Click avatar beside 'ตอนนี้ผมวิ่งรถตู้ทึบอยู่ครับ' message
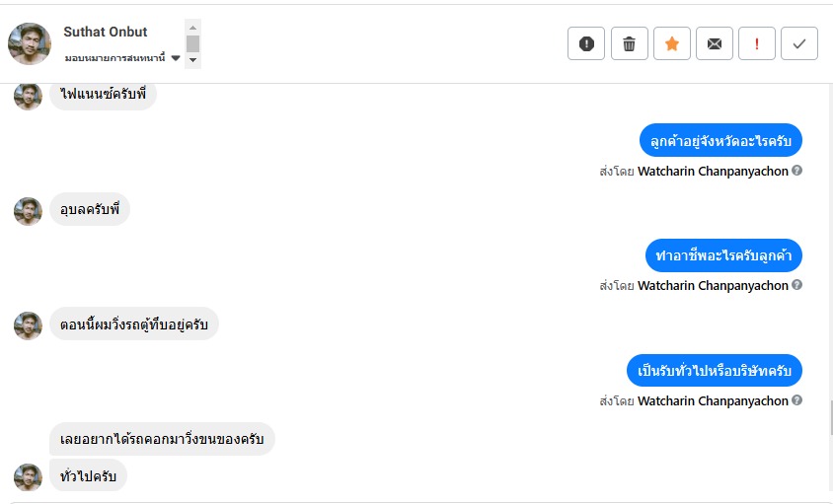Image resolution: width=833 pixels, height=504 pixels. click(x=28, y=325)
